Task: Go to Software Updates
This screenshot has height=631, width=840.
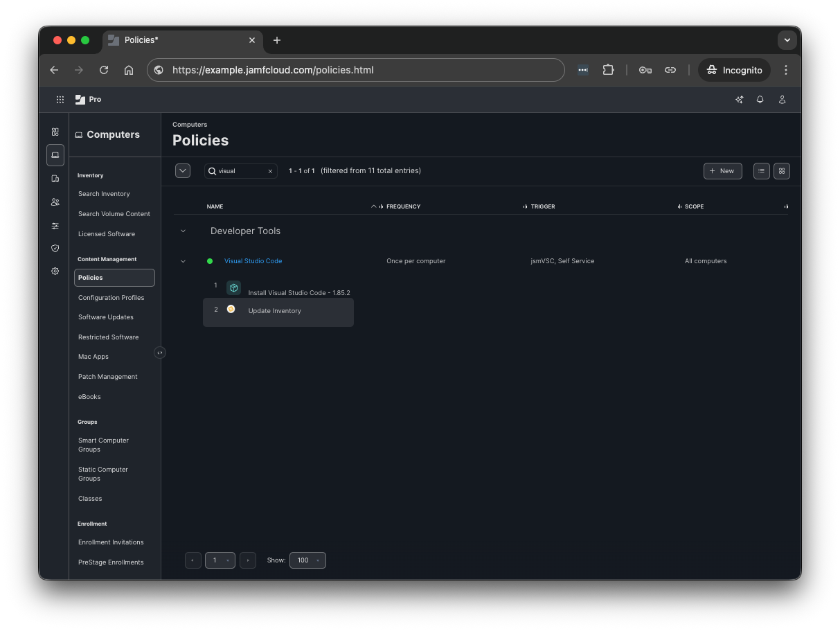Action: pyautogui.click(x=106, y=317)
